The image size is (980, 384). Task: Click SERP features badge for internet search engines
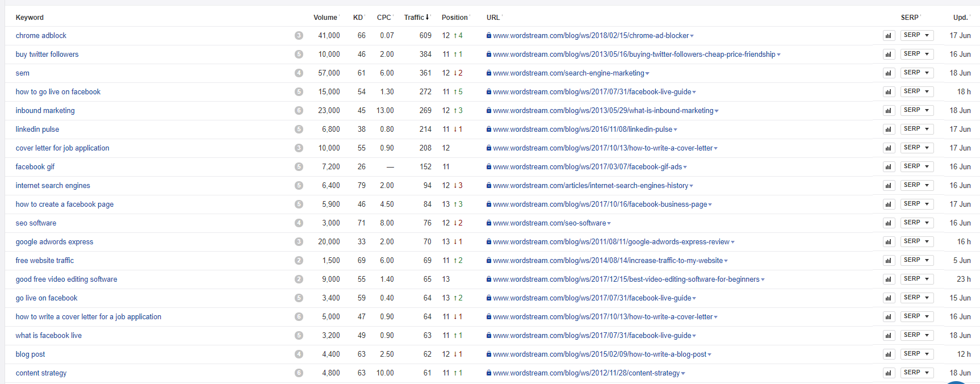299,185
